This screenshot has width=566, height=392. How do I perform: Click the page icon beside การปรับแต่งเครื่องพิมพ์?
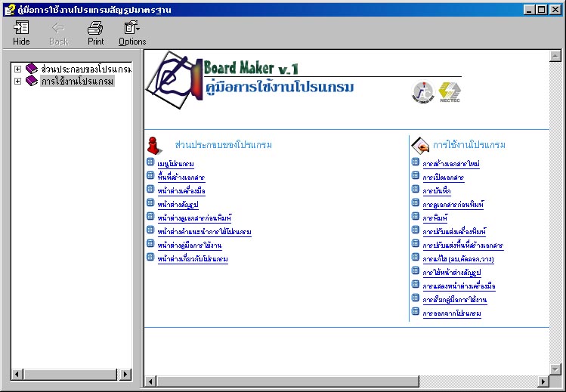tap(416, 230)
